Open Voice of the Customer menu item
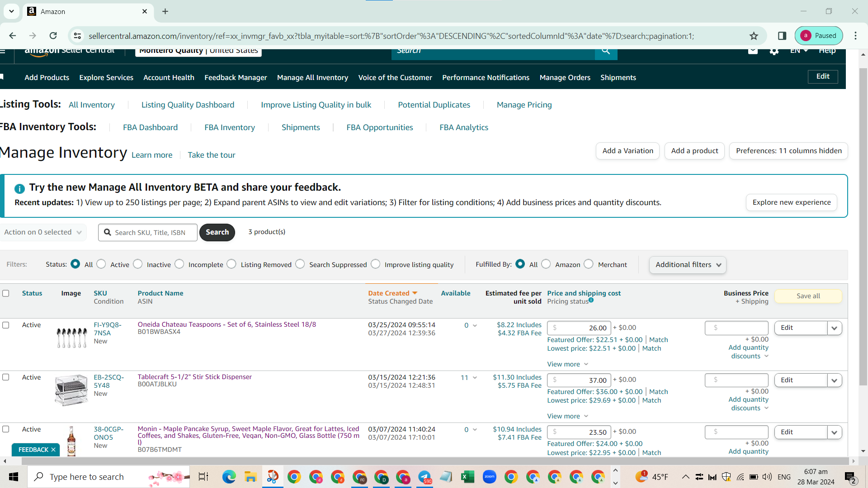Image resolution: width=868 pixels, height=488 pixels. pos(395,78)
